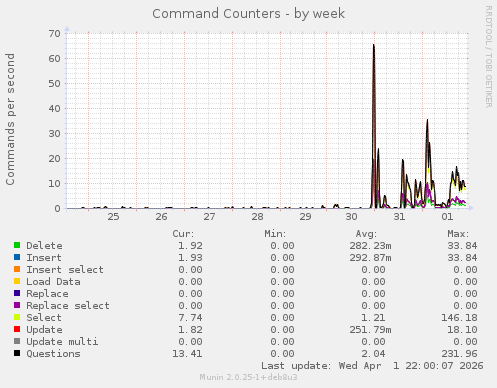Click the second-highest spike peak after day 31

click(427, 120)
